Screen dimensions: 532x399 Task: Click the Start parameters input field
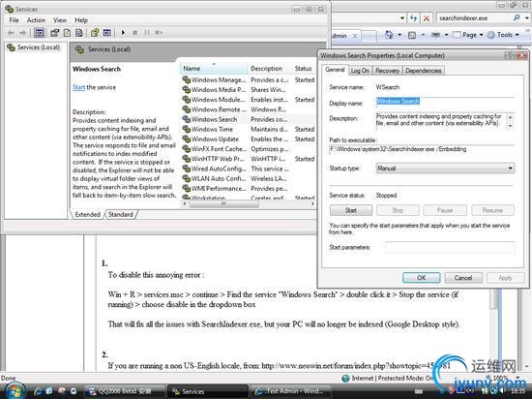(x=450, y=247)
